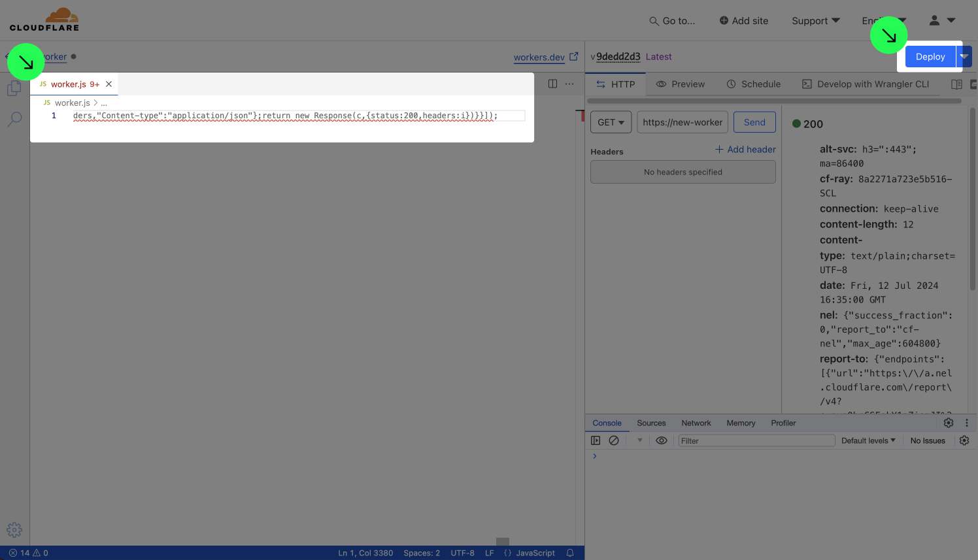The image size is (978, 560).
Task: Open version 9dedd2d3 details
Action: [618, 57]
